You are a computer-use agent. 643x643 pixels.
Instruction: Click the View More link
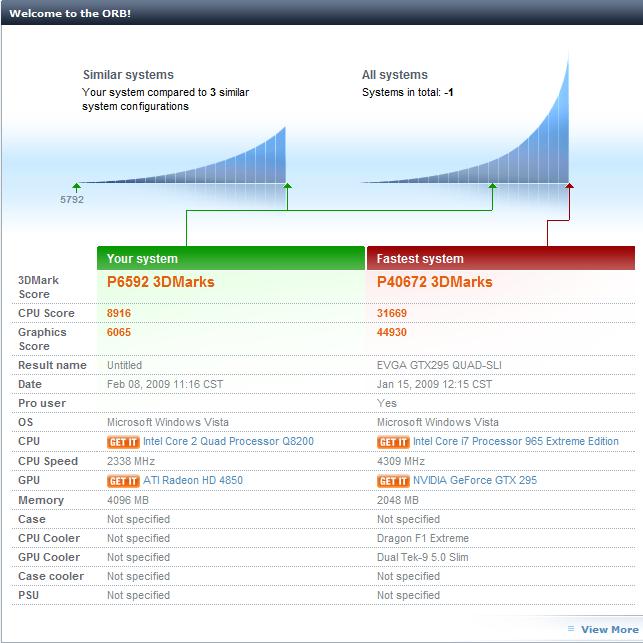[x=610, y=629]
